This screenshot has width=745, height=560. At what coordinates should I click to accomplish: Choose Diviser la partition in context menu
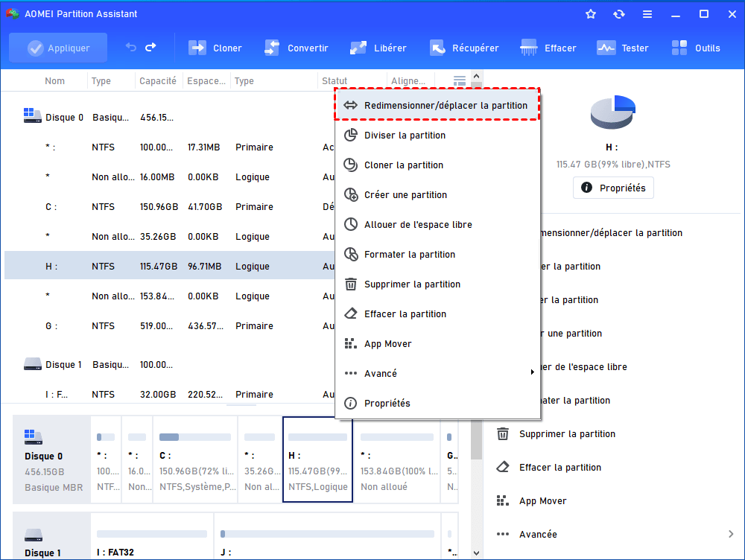[437, 136]
